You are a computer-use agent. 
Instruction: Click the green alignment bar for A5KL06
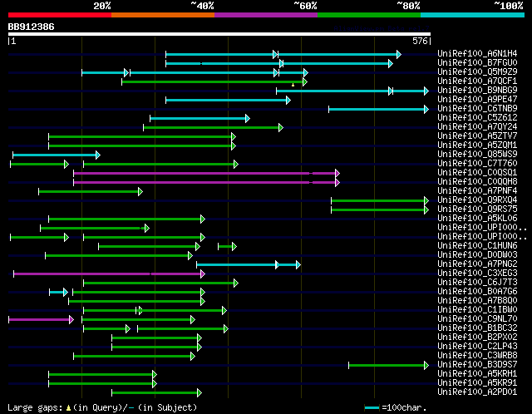pos(127,219)
